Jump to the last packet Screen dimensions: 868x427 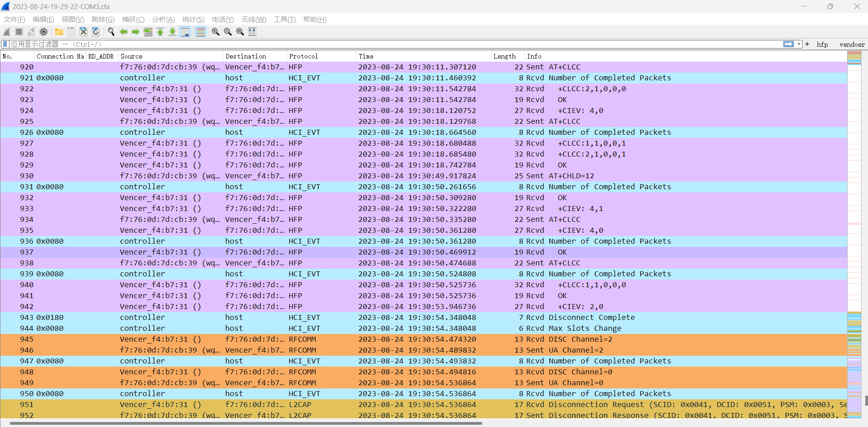pos(173,32)
